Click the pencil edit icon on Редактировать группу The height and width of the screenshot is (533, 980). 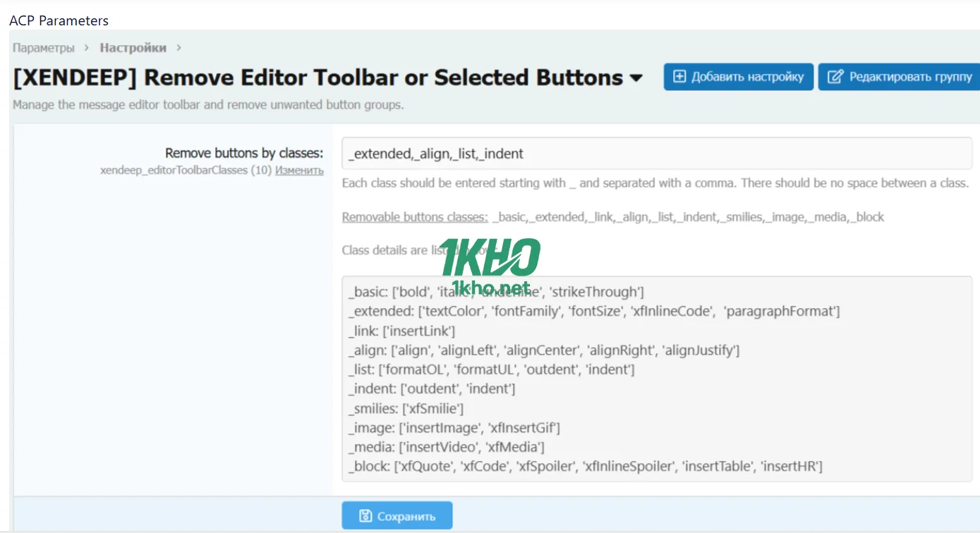point(835,77)
